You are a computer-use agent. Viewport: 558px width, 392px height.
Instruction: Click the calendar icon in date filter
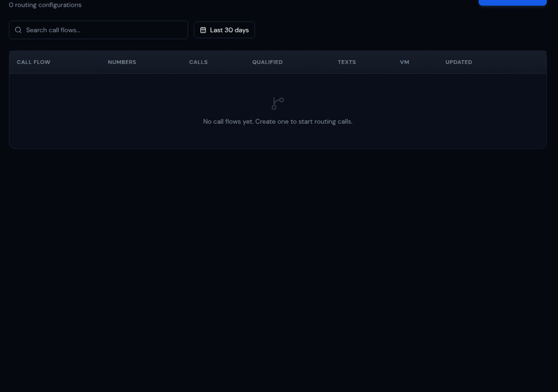click(x=203, y=30)
